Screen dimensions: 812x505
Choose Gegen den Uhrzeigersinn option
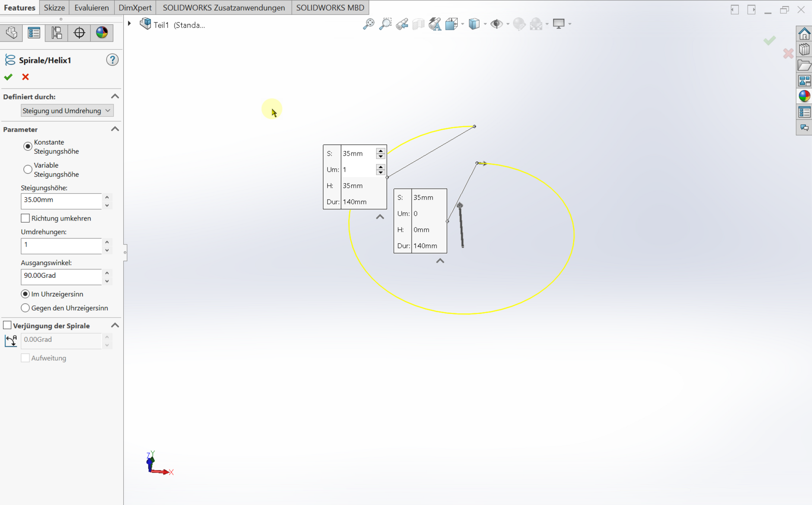click(x=25, y=308)
